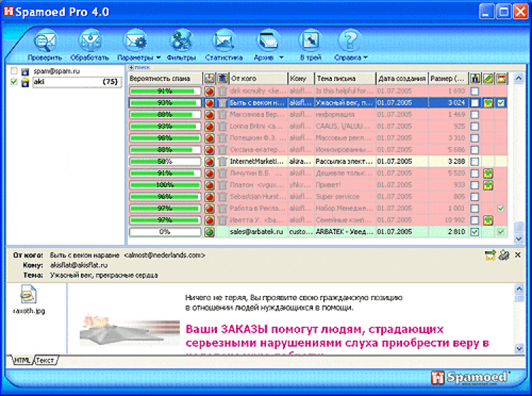The width and height of the screenshot is (532, 396).
Task: Expand the Параметры dropdown menu
Action: [158, 57]
